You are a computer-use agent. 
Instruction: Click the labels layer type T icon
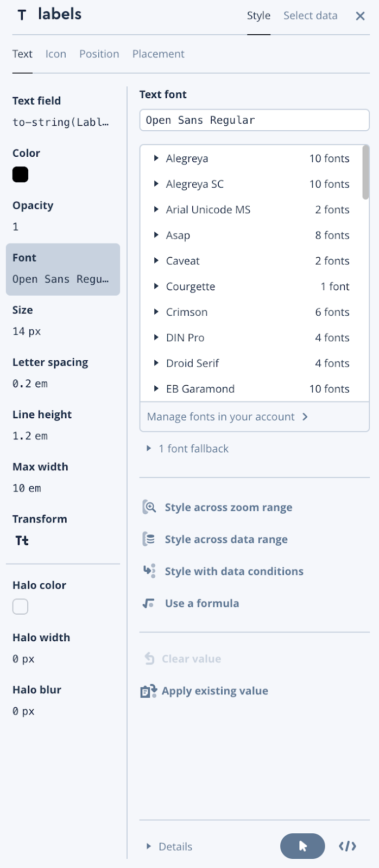[22, 15]
